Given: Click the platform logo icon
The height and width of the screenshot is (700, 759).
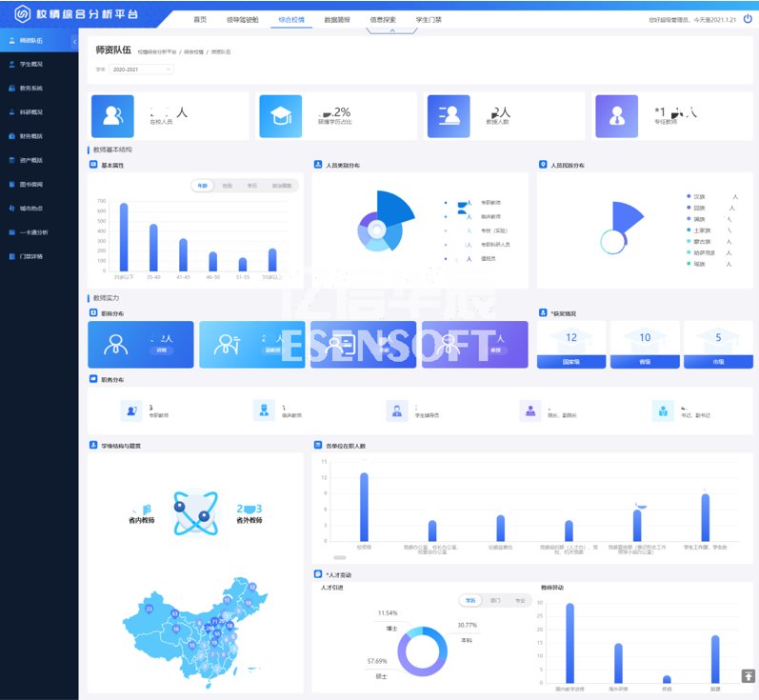Looking at the screenshot, I should 21,14.
